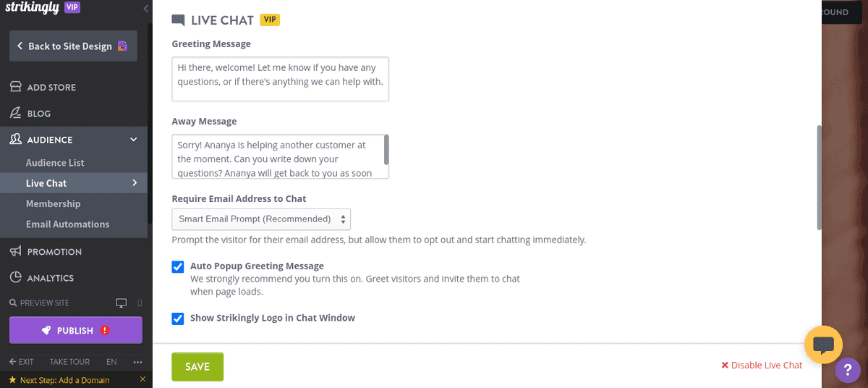Click the Add Store shop icon
This screenshot has height=388, width=868.
(15, 87)
